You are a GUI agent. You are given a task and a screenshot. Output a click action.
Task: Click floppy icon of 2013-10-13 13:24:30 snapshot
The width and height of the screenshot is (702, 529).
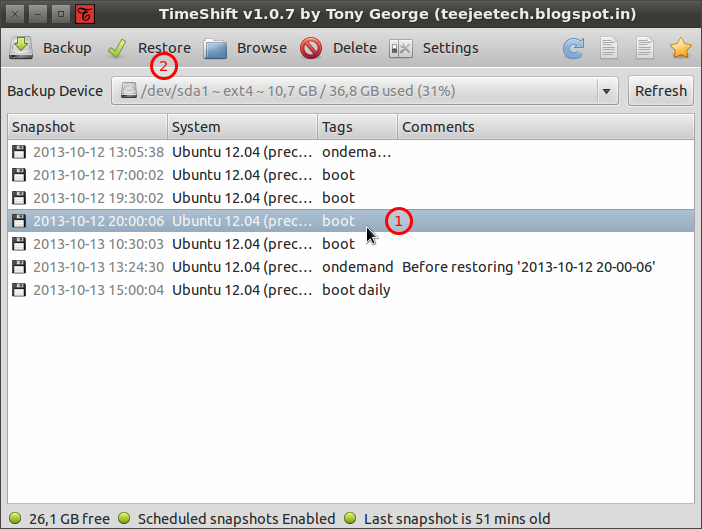[x=19, y=267]
